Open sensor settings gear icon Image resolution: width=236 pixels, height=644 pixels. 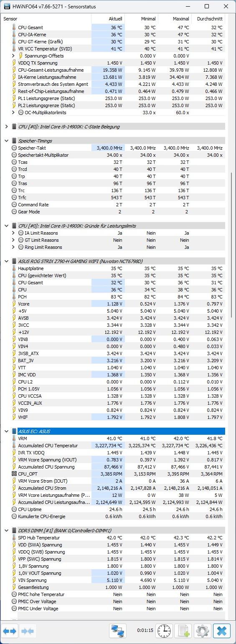[202, 631]
